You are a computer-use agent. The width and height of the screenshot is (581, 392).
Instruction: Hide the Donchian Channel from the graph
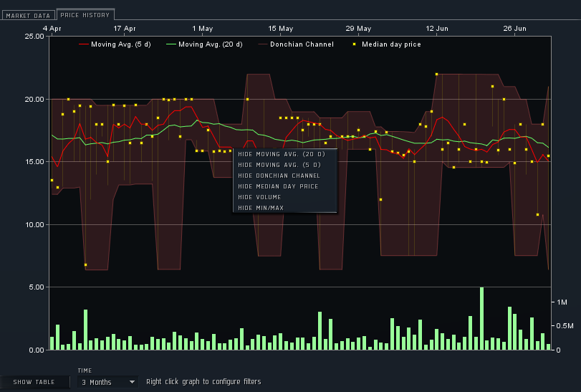(x=279, y=176)
